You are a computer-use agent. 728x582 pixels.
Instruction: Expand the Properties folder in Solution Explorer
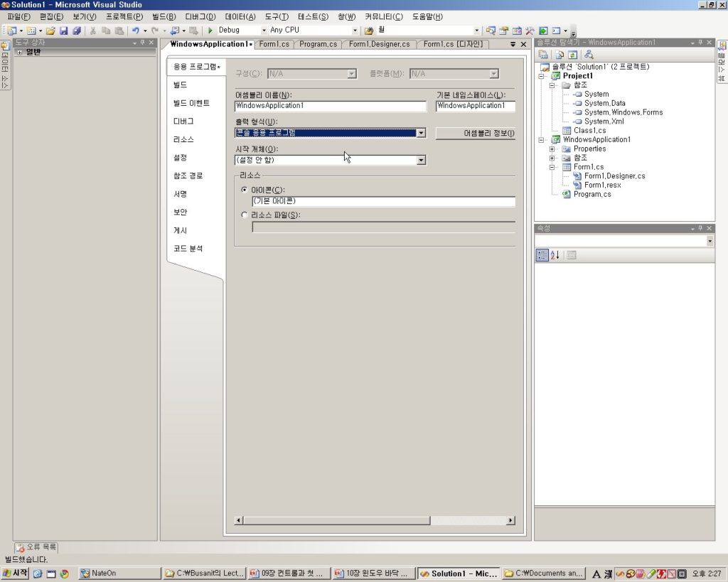pos(552,149)
